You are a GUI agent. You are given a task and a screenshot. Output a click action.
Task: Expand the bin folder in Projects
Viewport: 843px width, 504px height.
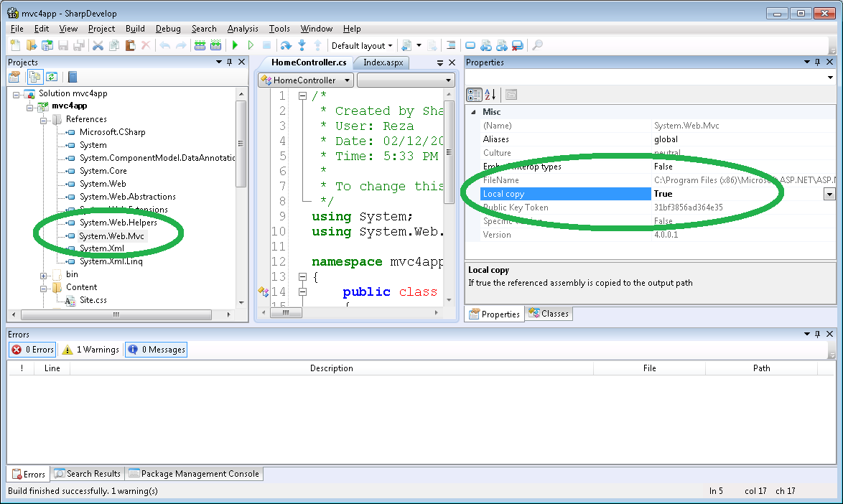(x=45, y=274)
